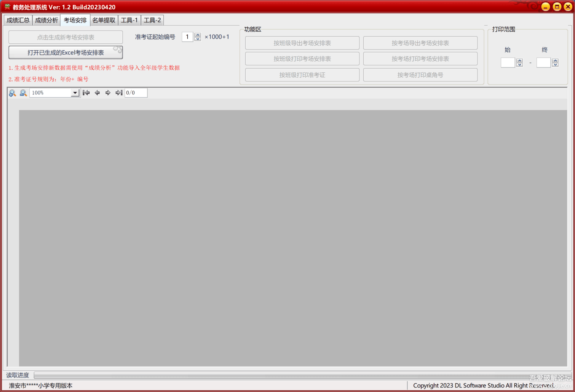Increase 准考证起始编号 with up arrow

pyautogui.click(x=198, y=35)
